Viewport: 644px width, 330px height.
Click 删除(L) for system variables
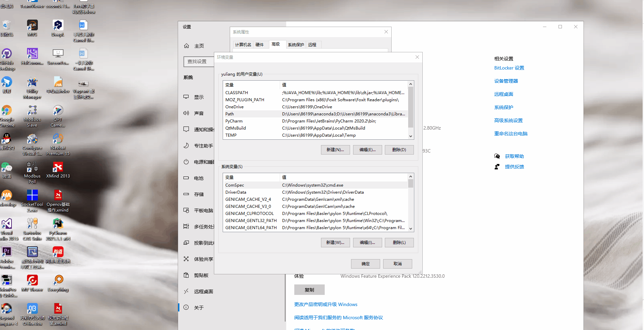[x=399, y=243]
